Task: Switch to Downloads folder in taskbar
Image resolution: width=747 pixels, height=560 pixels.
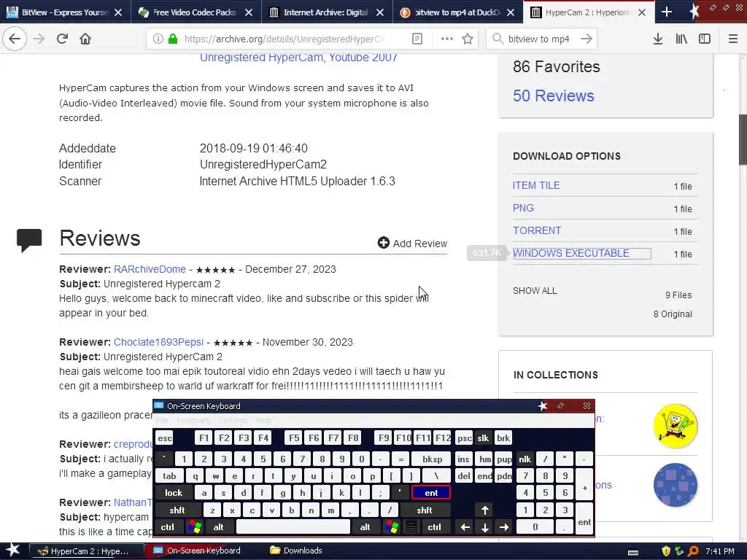Action: pyautogui.click(x=296, y=551)
